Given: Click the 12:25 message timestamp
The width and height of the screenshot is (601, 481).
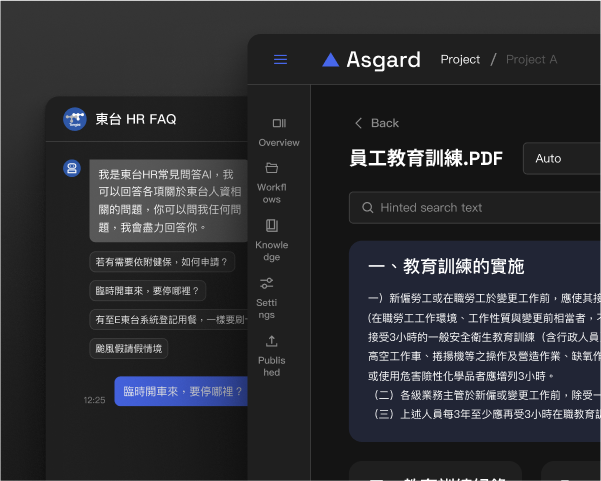Looking at the screenshot, I should coord(94,400).
